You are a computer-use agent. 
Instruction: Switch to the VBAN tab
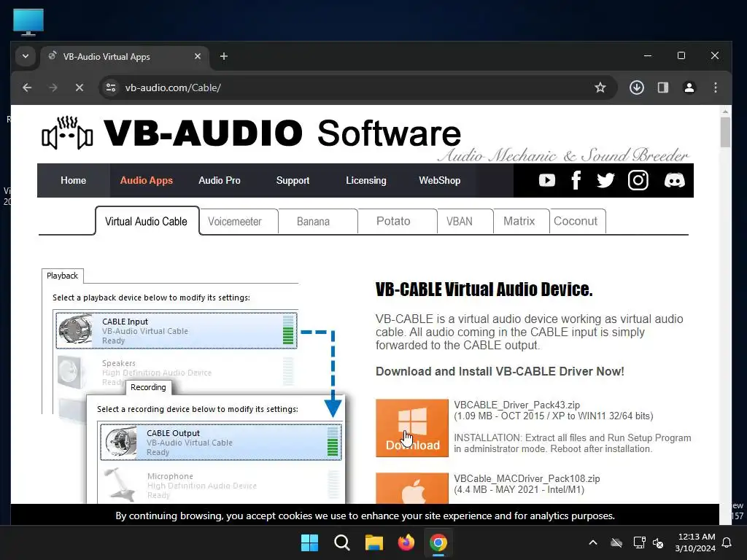(465, 222)
